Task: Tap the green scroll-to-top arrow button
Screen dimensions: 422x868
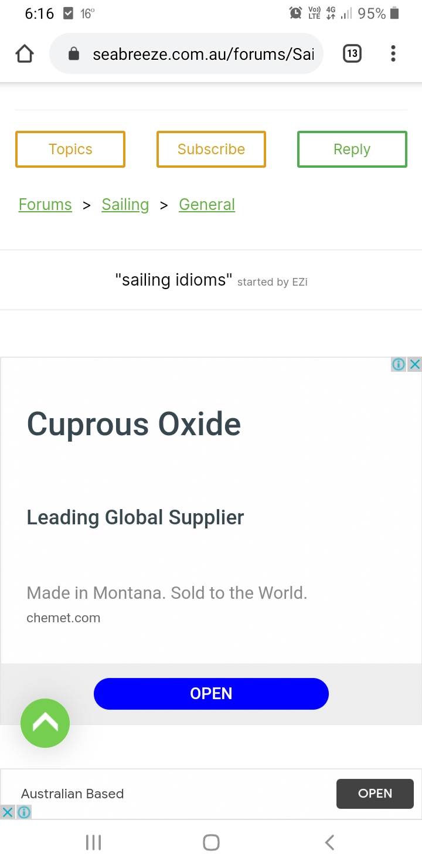Action: click(x=45, y=723)
